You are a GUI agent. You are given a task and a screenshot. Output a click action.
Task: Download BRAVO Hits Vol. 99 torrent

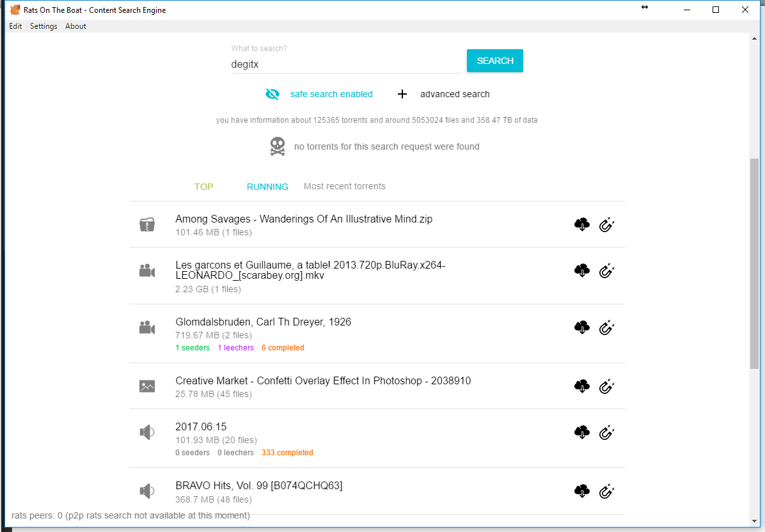point(581,491)
